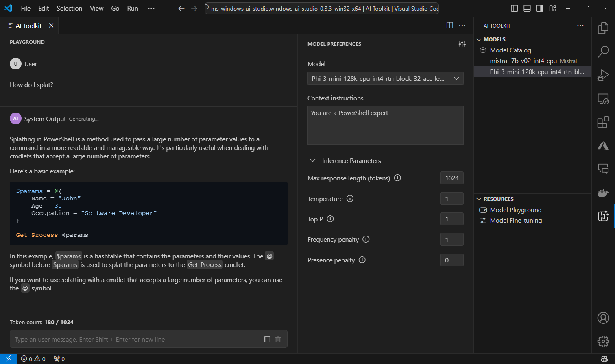Open AI Toolkit side bar More Actions
The image size is (615, 364).
(x=580, y=26)
